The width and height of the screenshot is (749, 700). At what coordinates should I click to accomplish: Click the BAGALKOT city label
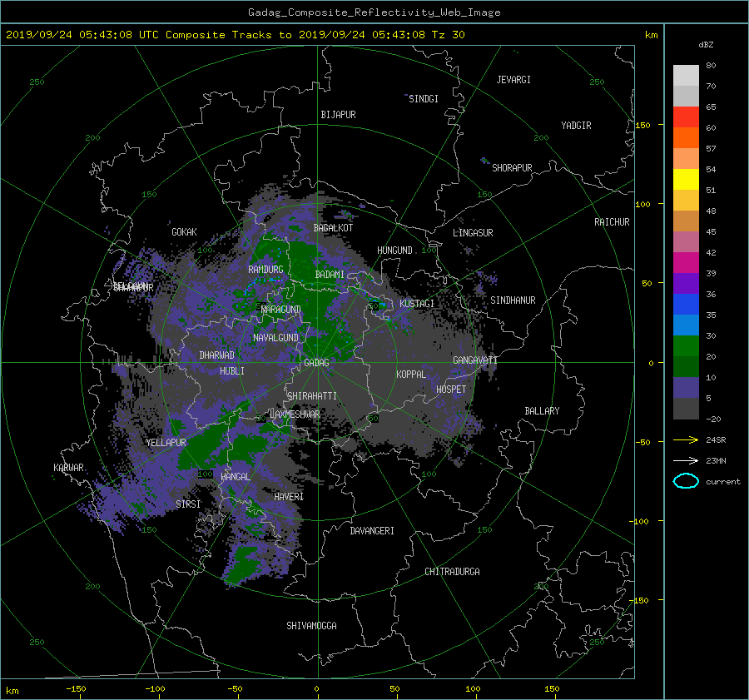[x=333, y=228]
